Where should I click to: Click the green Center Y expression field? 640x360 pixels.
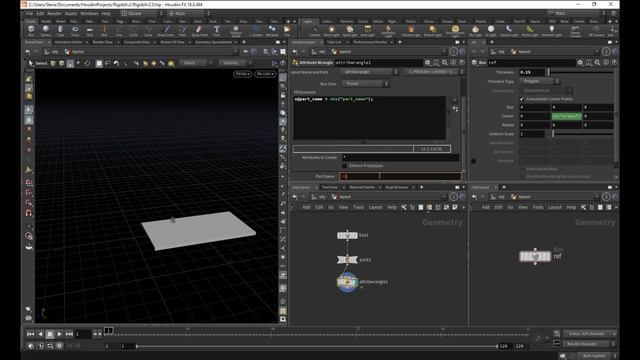(x=567, y=116)
